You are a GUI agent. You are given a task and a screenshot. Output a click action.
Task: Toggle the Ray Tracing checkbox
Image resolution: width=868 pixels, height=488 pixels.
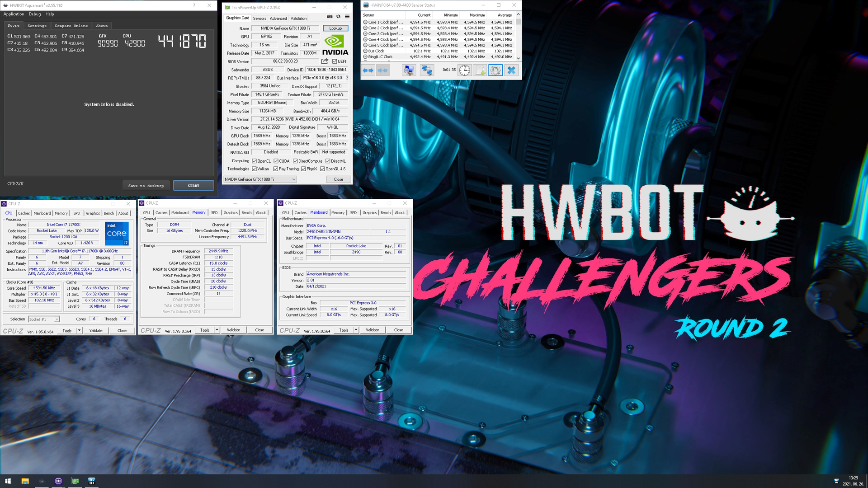(x=276, y=169)
